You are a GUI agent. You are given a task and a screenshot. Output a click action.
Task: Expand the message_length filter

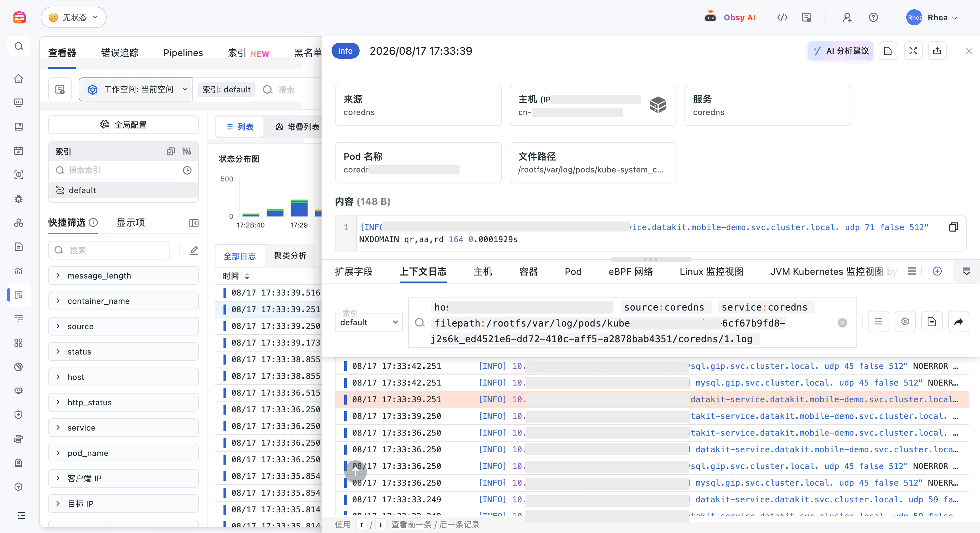[123, 276]
